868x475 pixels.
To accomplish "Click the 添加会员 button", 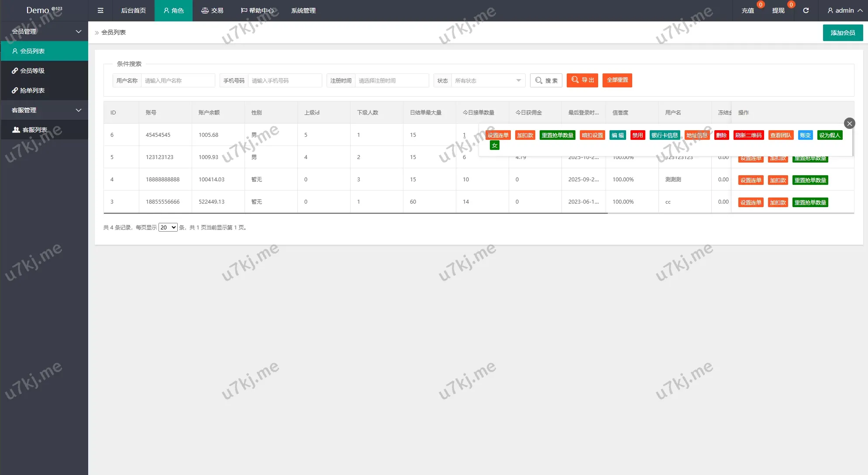I will coord(843,33).
